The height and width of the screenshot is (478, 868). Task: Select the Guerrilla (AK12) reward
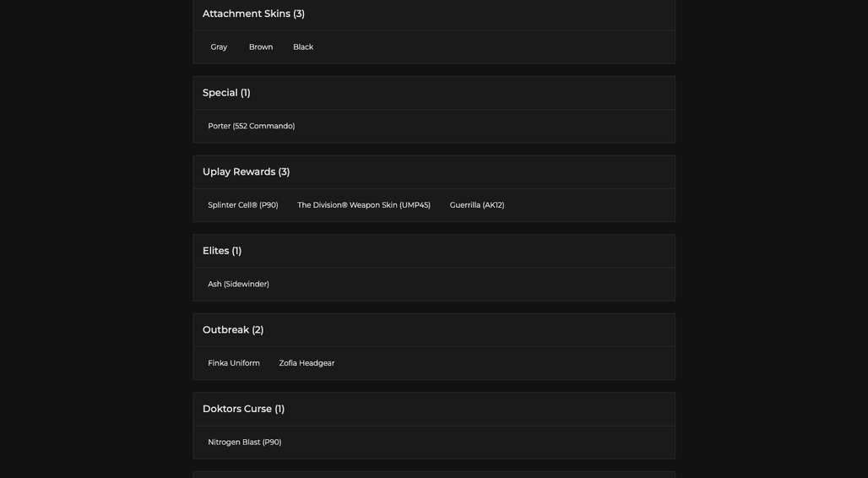[476, 205]
